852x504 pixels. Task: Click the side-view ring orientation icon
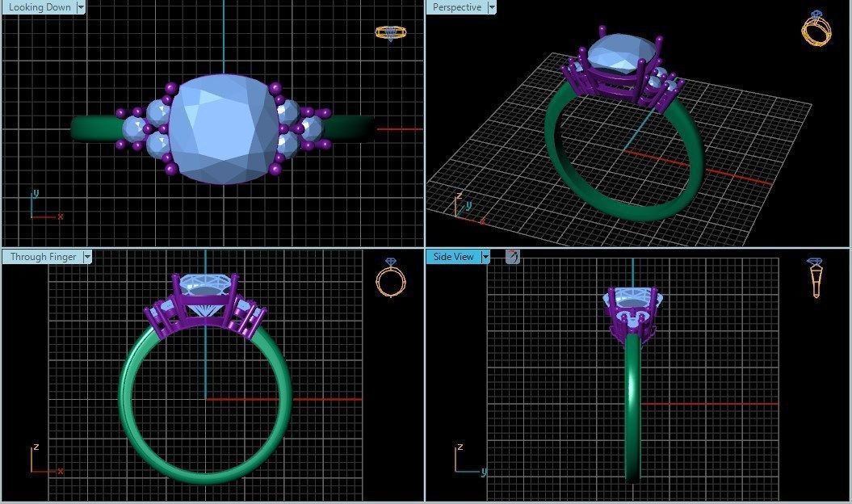coord(815,277)
